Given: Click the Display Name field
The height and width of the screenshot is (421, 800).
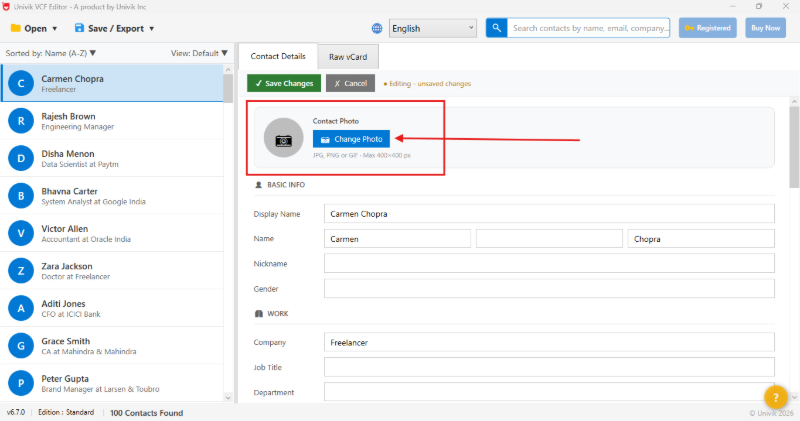Looking at the screenshot, I should point(549,214).
